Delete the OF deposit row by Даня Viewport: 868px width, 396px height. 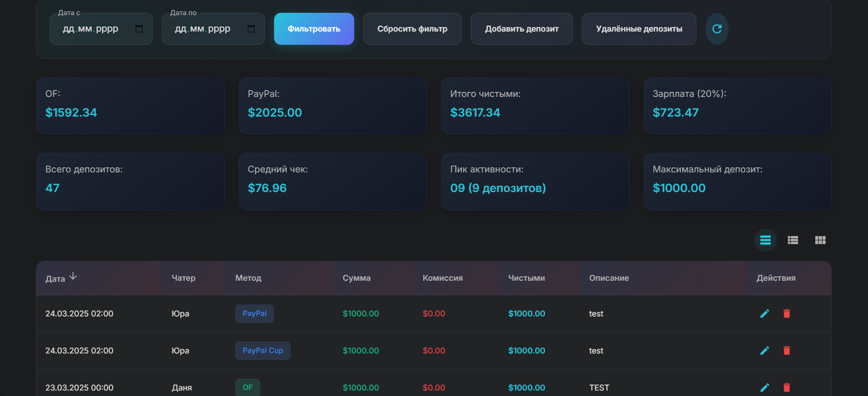[x=787, y=388]
